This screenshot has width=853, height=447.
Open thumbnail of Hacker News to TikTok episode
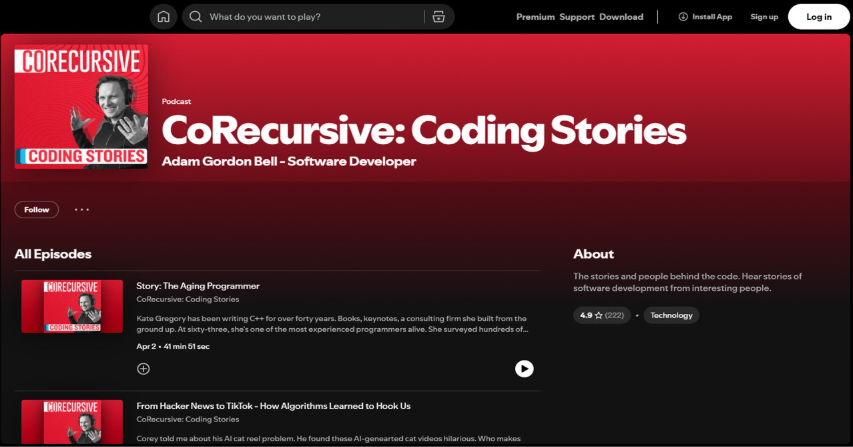point(72,423)
